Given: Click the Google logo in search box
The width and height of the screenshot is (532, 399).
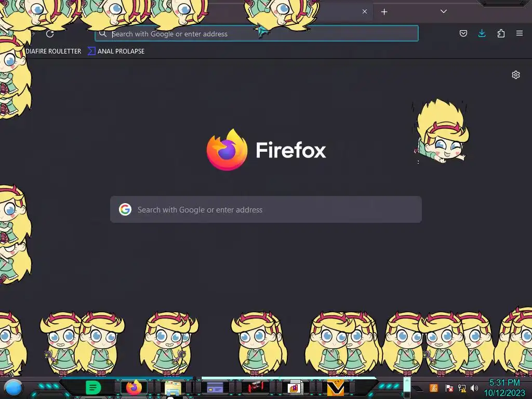Looking at the screenshot, I should (125, 209).
